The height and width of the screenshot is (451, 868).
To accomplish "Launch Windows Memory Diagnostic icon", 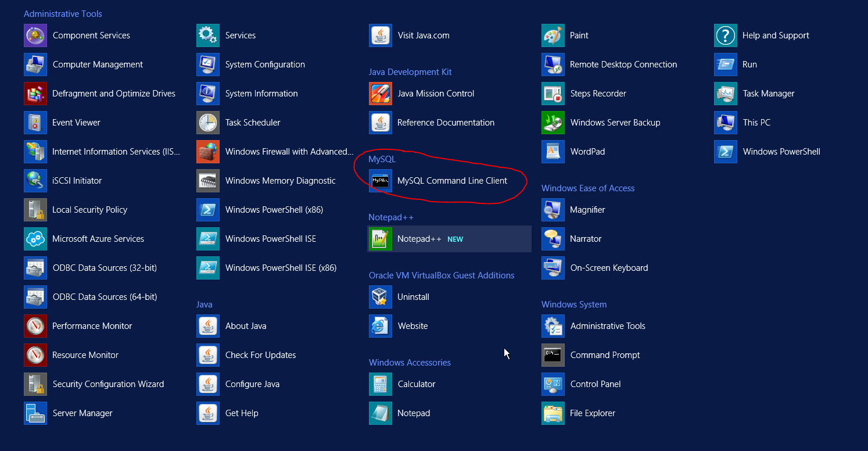I will tap(208, 181).
